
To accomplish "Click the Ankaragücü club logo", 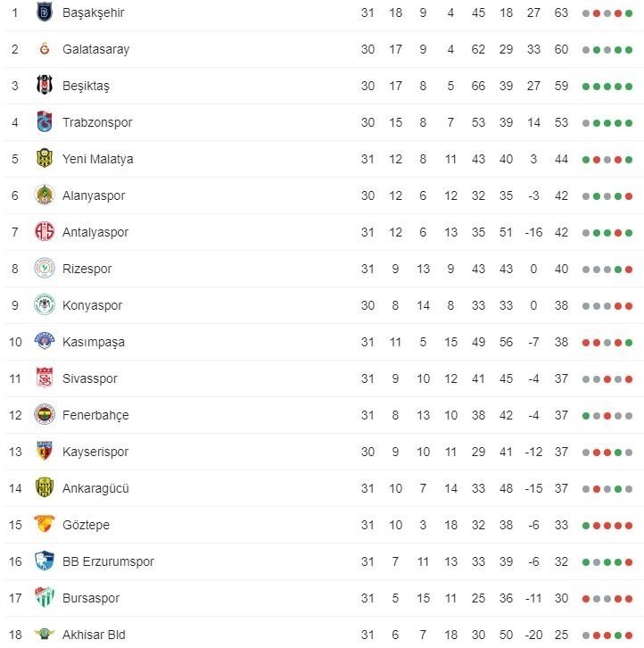I will click(44, 488).
